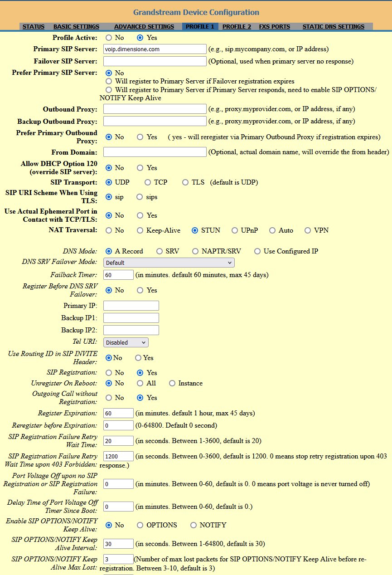Select A Record DNS Mode
392x575 pixels.
109,251
